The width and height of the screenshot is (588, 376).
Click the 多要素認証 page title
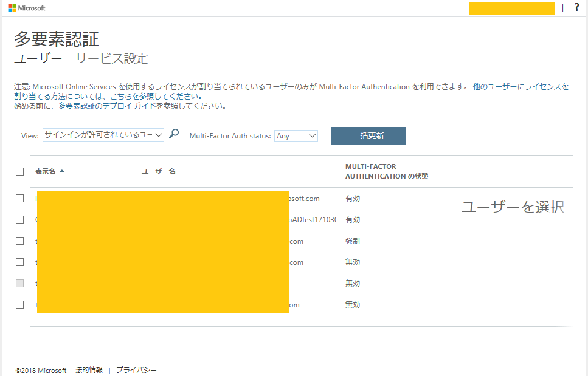coord(57,39)
